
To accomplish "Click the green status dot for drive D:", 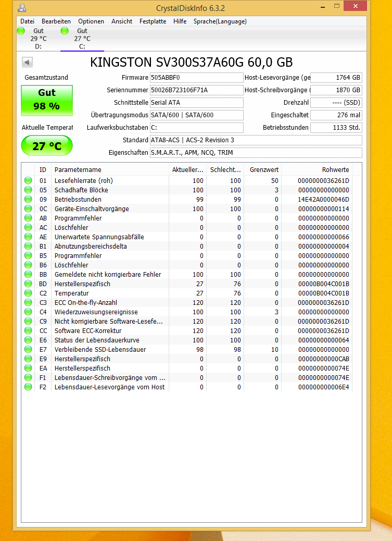I will [x=21, y=31].
